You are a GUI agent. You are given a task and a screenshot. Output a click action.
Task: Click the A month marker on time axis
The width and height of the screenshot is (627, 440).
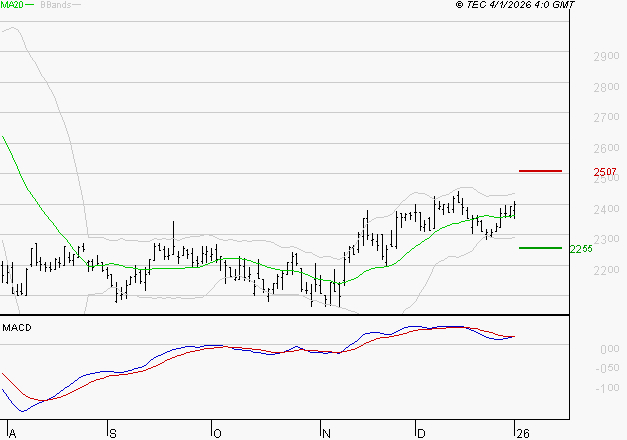[x=12, y=434]
